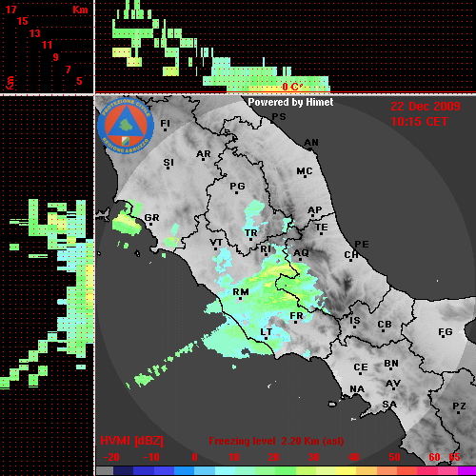Select the AV city label

click(393, 384)
